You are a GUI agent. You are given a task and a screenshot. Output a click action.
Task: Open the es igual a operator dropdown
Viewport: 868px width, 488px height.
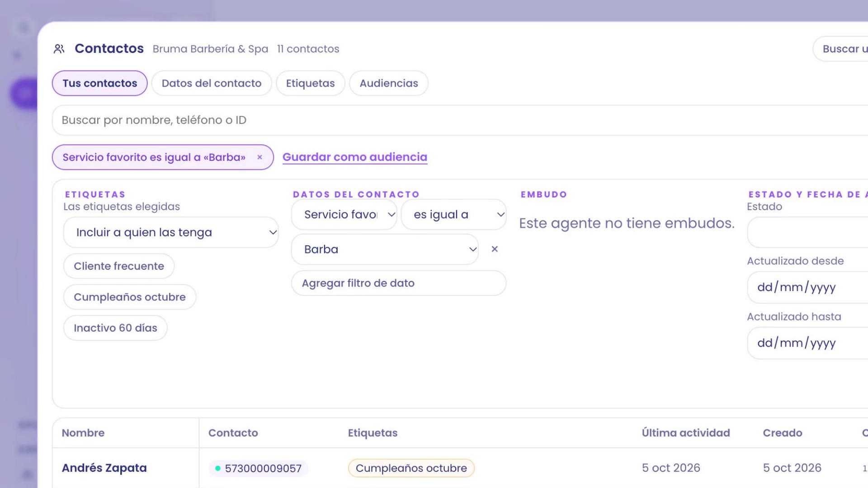pyautogui.click(x=453, y=215)
